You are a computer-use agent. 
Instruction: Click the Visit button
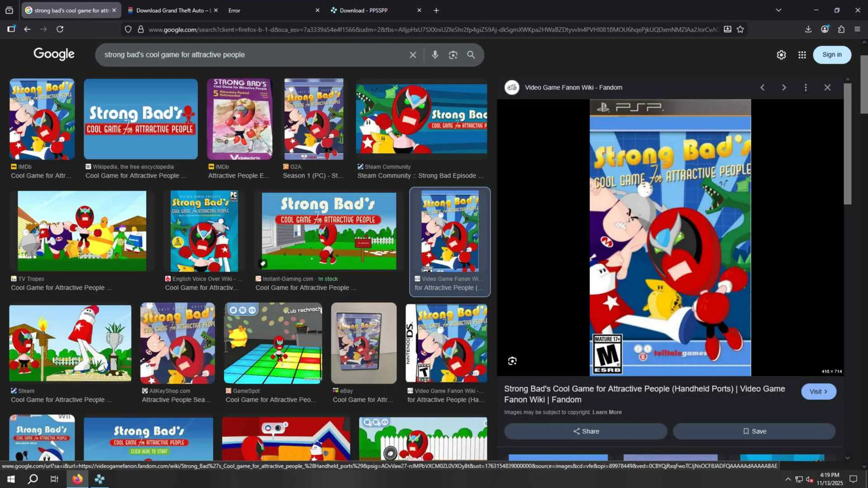(x=818, y=391)
